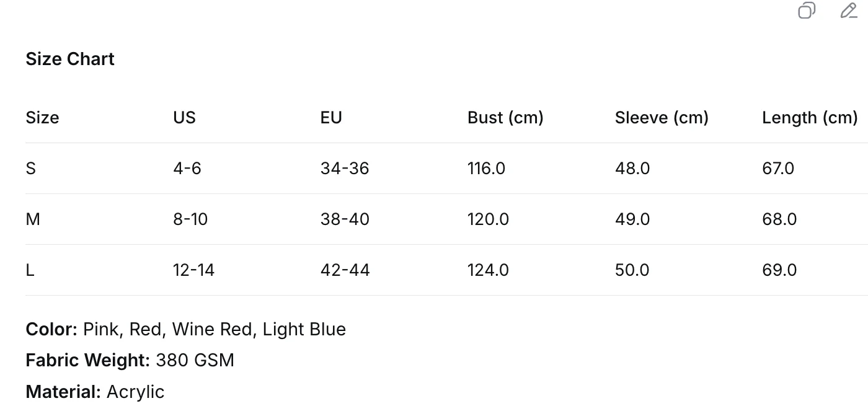Click the Size column header
Viewport: 868px width, 419px height.
pos(42,118)
